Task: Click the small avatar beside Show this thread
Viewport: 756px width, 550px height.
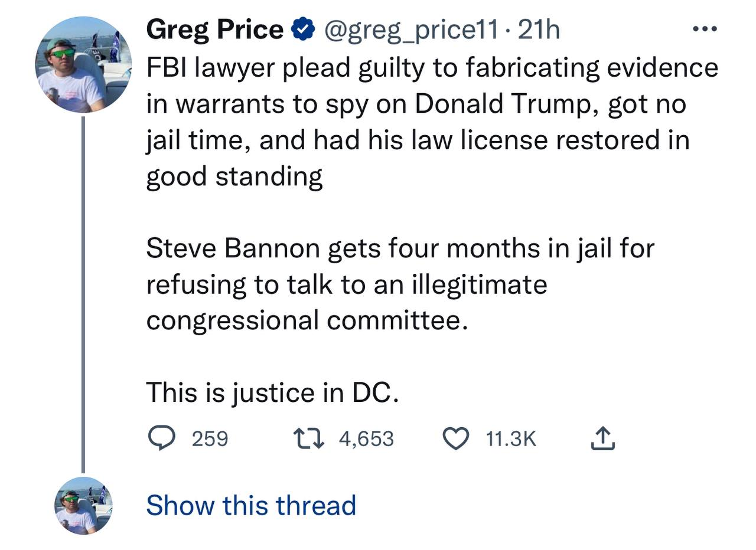Action: [83, 505]
